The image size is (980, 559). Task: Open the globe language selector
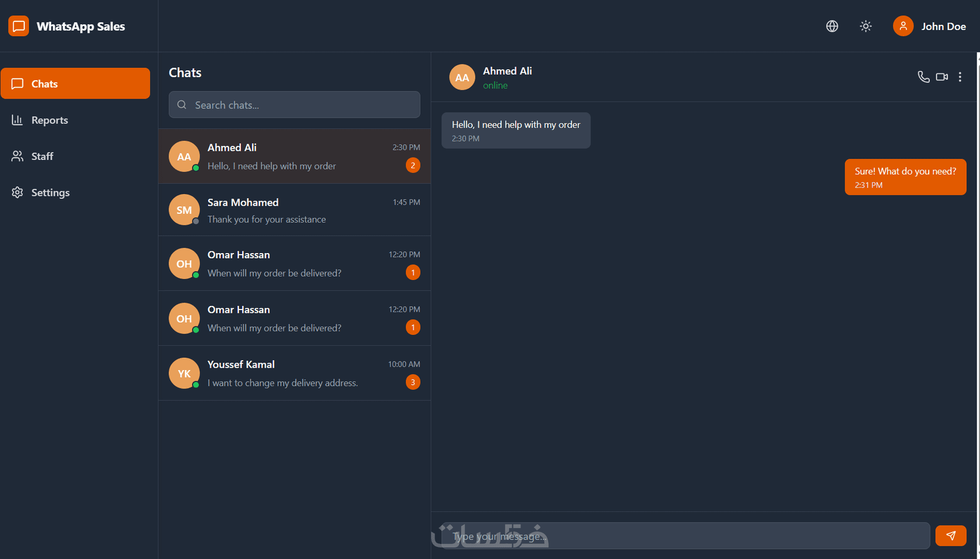(832, 26)
